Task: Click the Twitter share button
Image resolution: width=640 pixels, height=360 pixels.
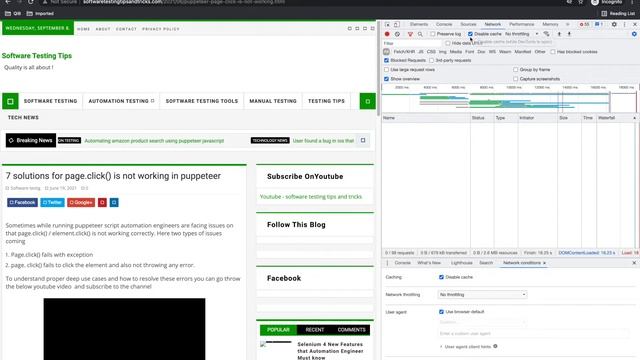Action: point(52,202)
